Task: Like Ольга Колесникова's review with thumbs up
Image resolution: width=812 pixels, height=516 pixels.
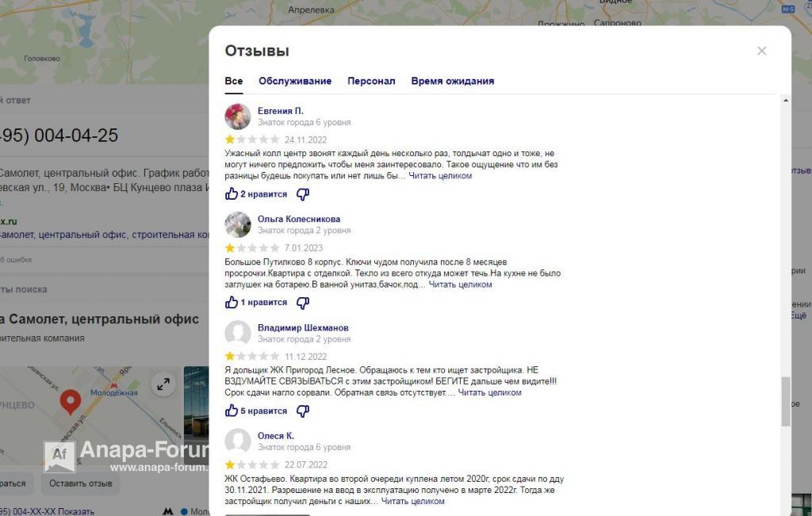Action: [x=231, y=302]
